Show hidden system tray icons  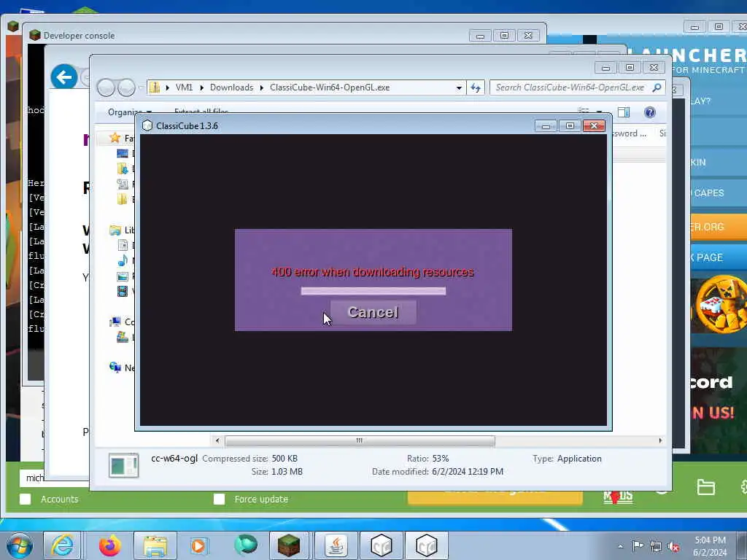[620, 546]
